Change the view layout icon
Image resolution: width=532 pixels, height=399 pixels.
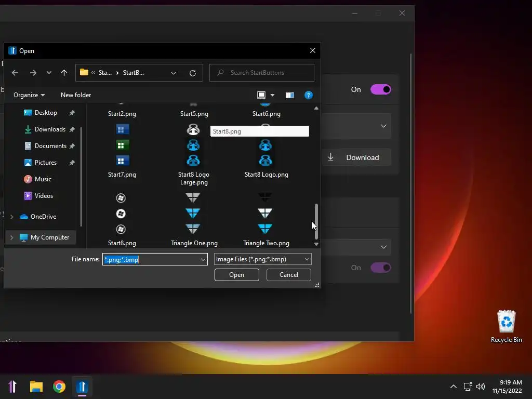[261, 95]
